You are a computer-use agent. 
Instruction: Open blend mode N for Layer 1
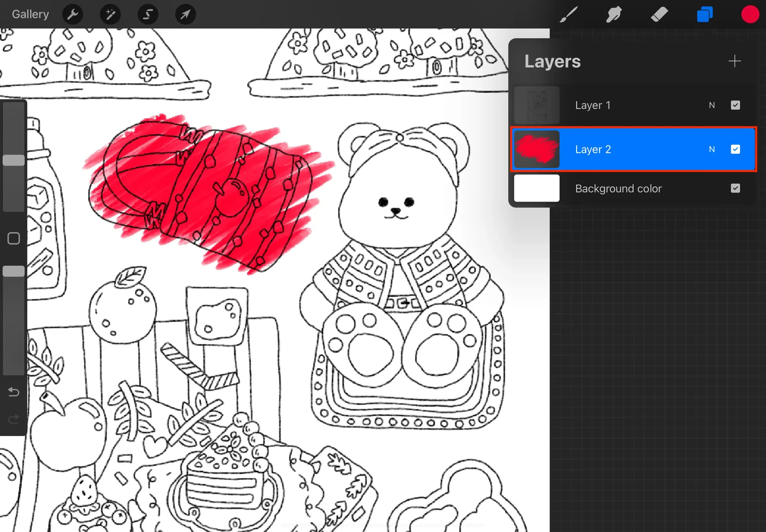tap(712, 105)
